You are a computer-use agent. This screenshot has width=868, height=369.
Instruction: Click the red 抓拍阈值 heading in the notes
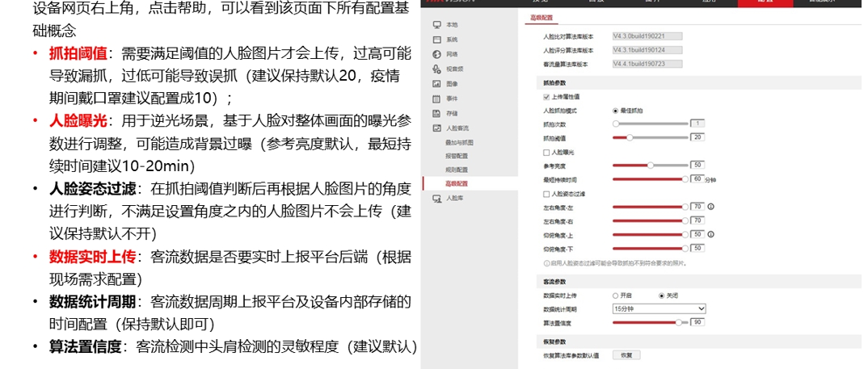[78, 53]
